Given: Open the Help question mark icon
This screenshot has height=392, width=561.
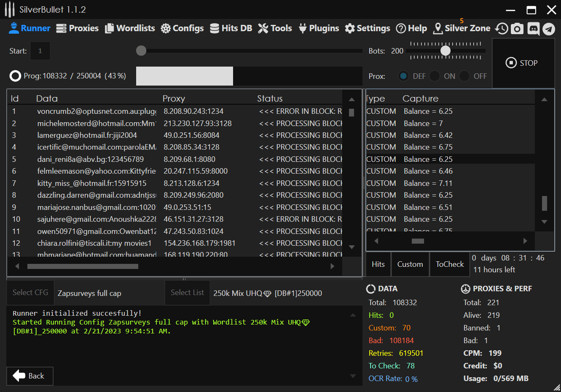Looking at the screenshot, I should pos(401,28).
